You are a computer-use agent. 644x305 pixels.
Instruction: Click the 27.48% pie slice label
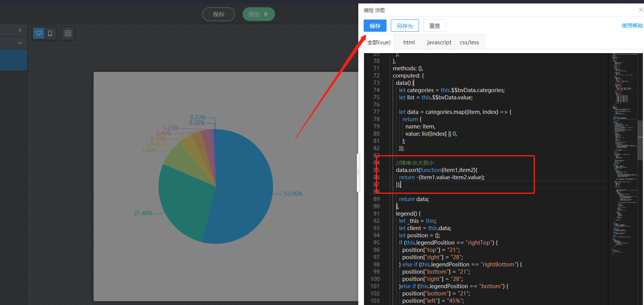pos(143,213)
